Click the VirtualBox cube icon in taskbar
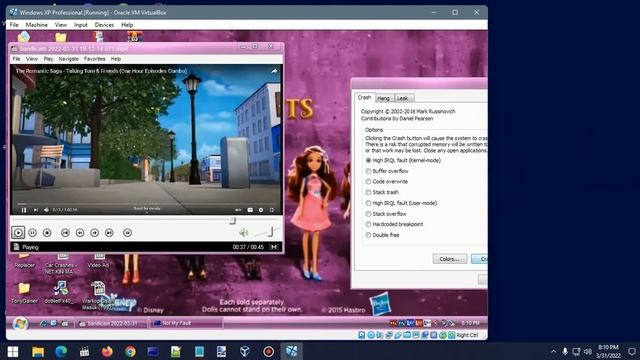This screenshot has width=640, height=360. tap(245, 352)
